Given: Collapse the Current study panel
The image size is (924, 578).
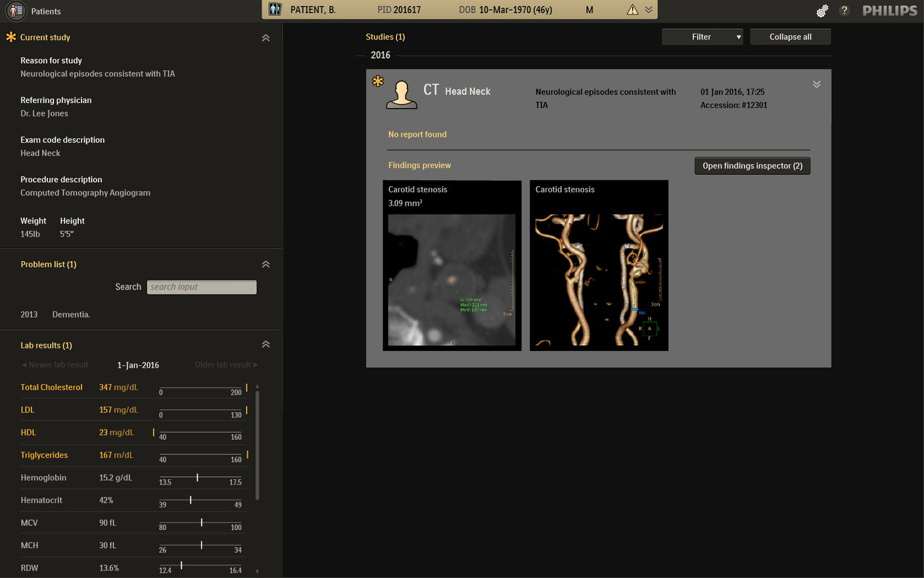Looking at the screenshot, I should 266,37.
